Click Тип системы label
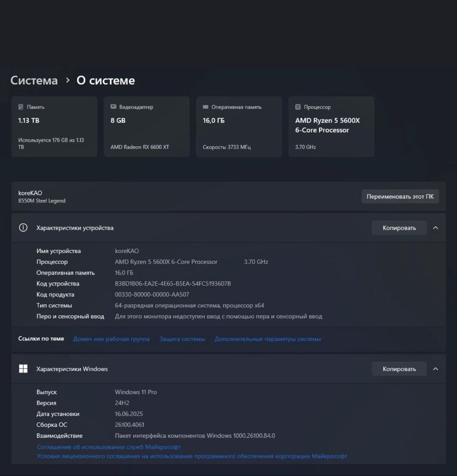Screen dimensions: 457x476 54,306
